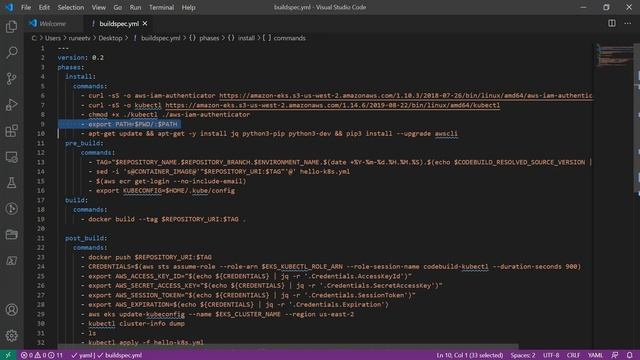The image size is (640, 360).
Task: Change file encoding via UTF-8
Action: (551, 355)
